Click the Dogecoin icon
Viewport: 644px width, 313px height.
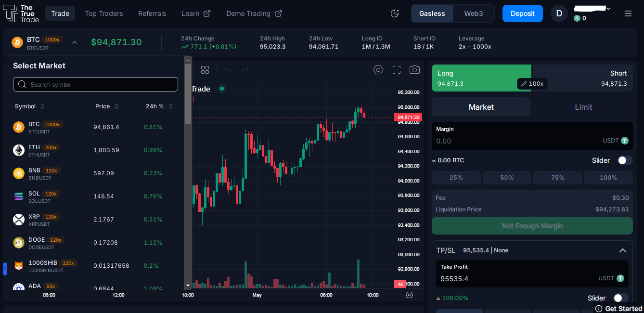coord(19,243)
